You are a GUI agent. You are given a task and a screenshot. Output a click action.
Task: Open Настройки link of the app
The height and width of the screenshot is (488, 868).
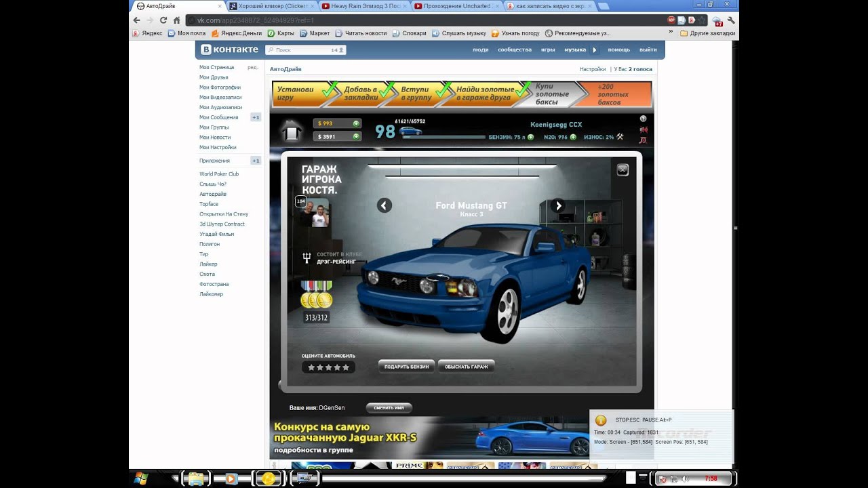click(593, 69)
